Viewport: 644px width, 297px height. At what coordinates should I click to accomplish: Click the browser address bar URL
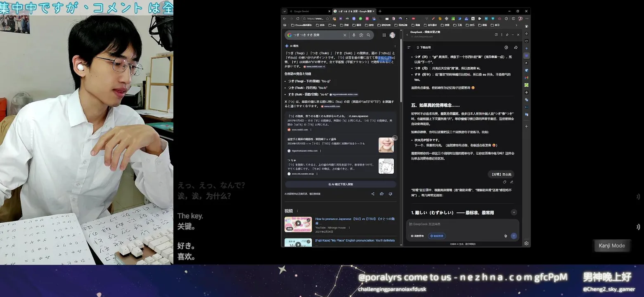click(x=315, y=19)
